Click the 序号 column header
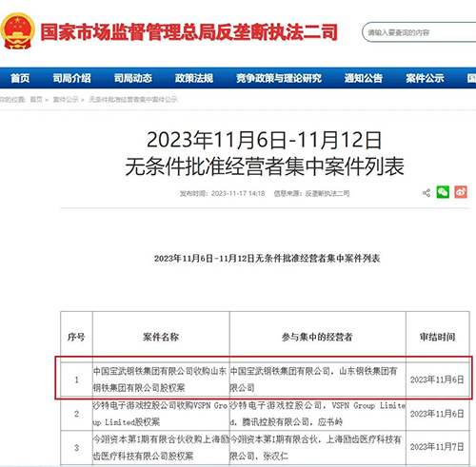Viewport: 476px width, 467px height. point(76,337)
